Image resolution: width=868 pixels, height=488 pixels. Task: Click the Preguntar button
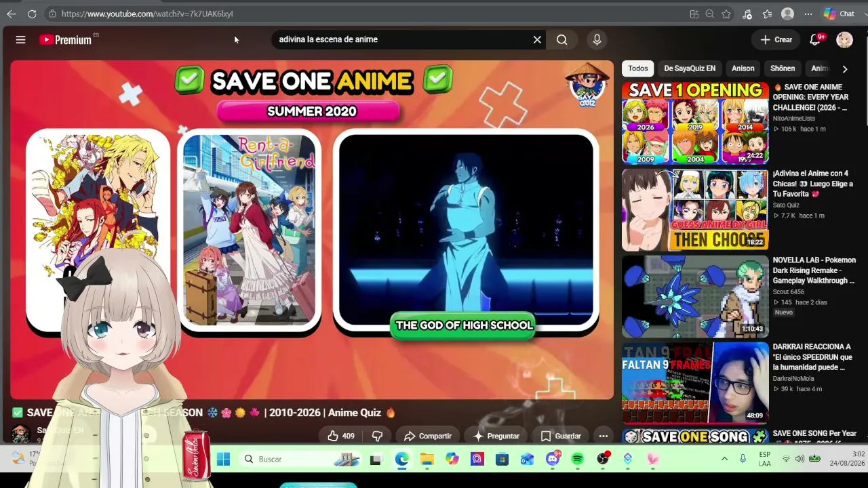(x=496, y=436)
